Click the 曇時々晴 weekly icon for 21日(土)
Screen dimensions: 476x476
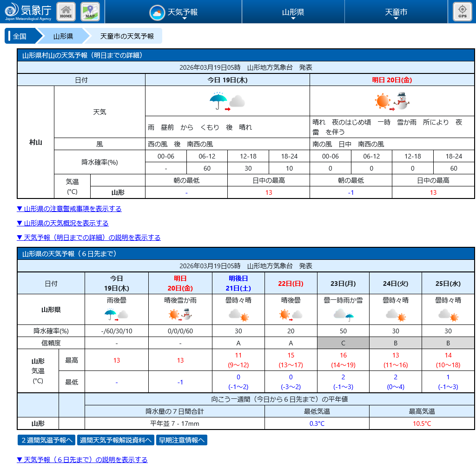(238, 315)
